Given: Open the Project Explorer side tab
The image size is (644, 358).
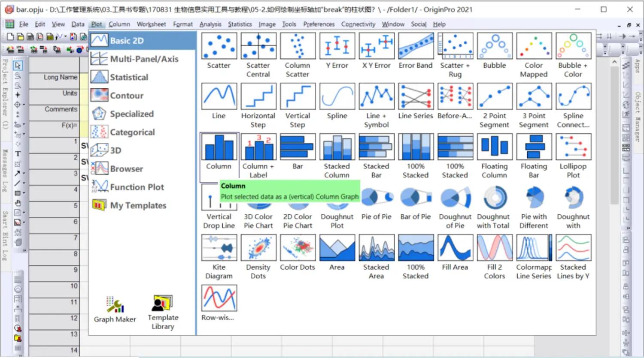Looking at the screenshot, I should [5, 94].
